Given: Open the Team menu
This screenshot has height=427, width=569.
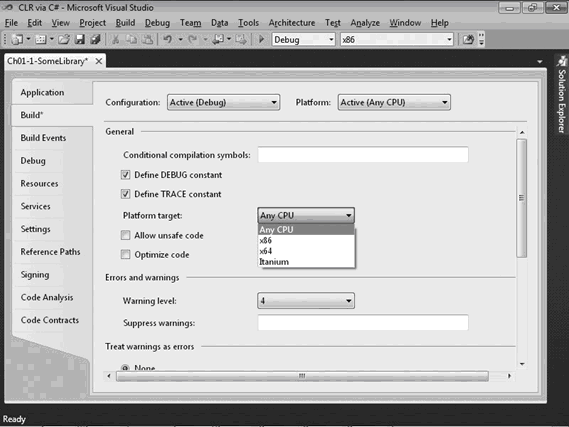Looking at the screenshot, I should 191,23.
